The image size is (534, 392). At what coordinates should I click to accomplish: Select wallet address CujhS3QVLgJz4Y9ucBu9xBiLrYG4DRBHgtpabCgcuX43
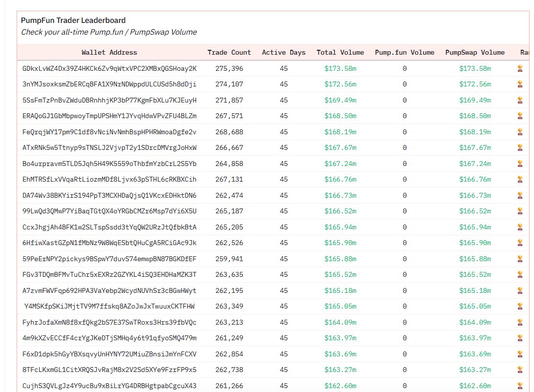[109, 386]
